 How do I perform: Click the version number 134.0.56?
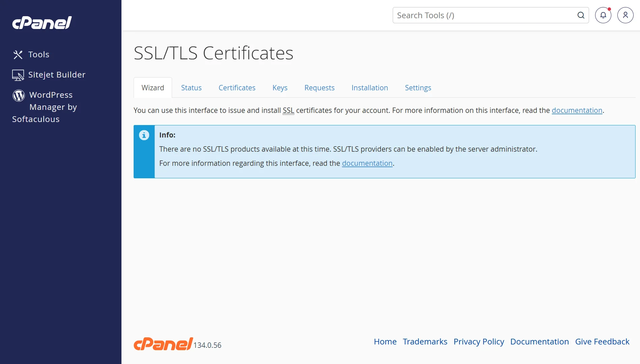pos(207,345)
